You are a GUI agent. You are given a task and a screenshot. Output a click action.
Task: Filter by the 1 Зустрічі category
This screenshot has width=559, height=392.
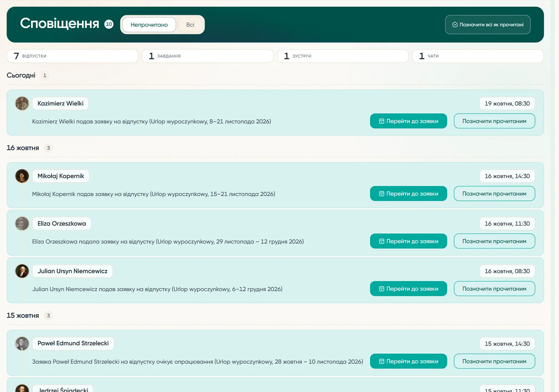[x=343, y=56]
